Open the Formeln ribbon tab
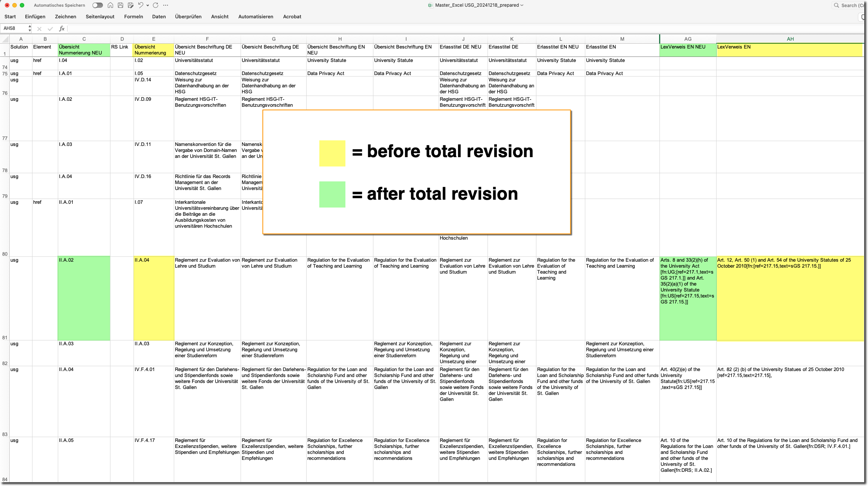 click(x=134, y=17)
